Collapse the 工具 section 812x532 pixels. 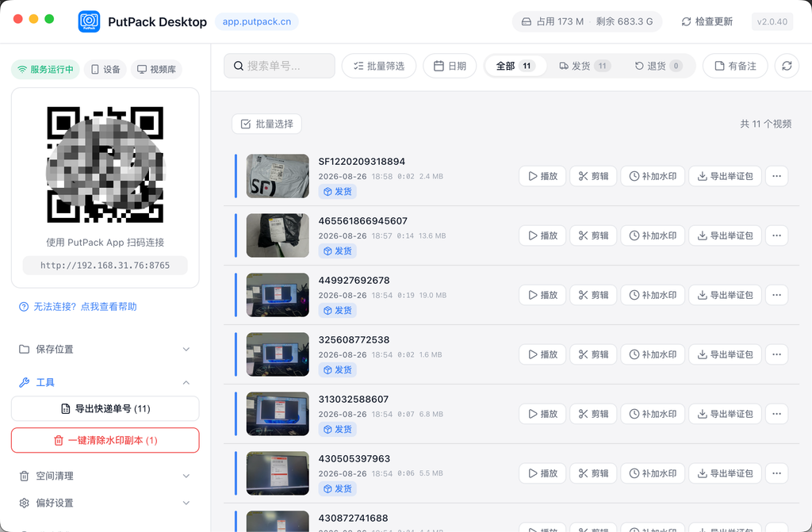click(x=105, y=382)
